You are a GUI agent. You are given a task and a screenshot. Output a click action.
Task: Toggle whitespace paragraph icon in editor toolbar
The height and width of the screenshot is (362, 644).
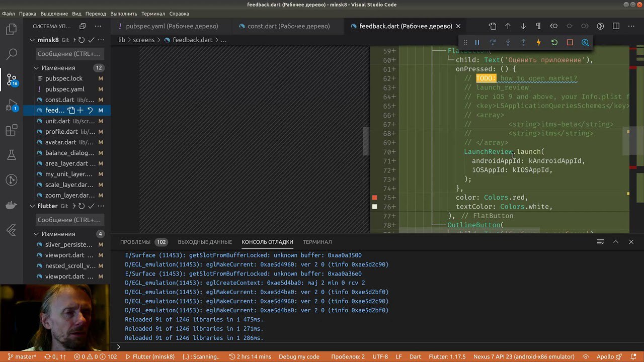pyautogui.click(x=538, y=26)
